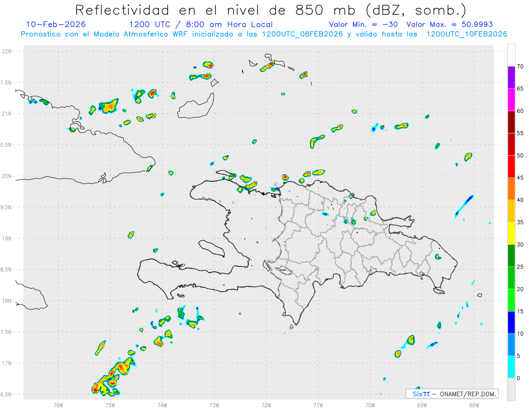Click the '0' value on the color scale

point(519,378)
